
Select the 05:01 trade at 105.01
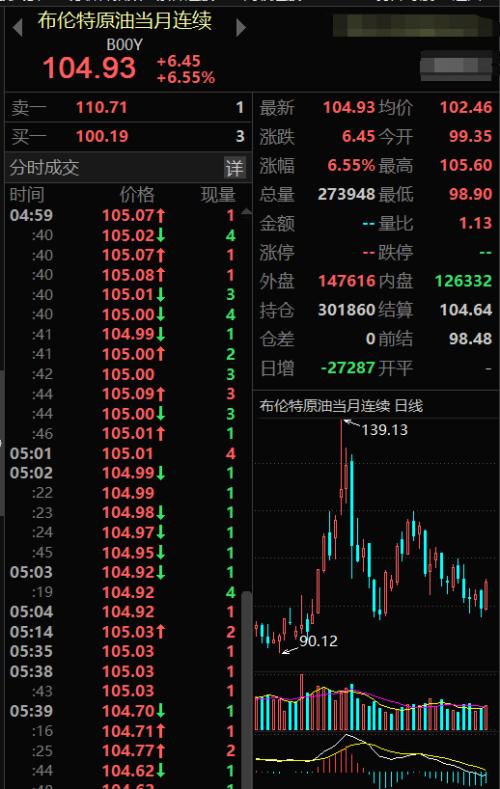(x=123, y=453)
